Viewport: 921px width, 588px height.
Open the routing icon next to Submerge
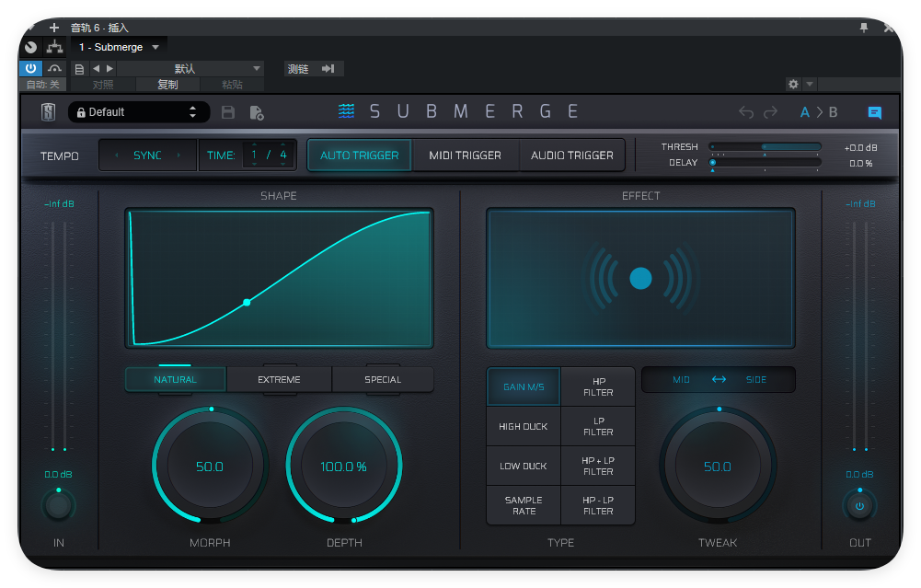coord(54,47)
